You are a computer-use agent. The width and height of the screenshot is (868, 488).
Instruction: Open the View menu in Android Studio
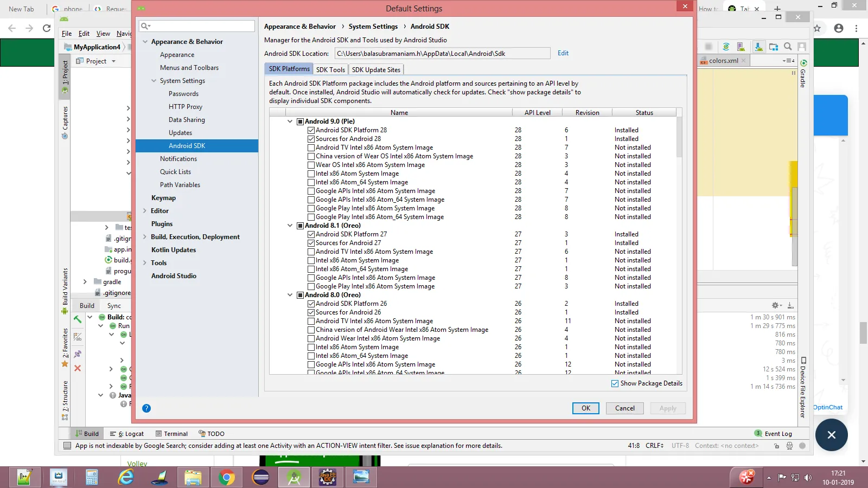coord(103,34)
